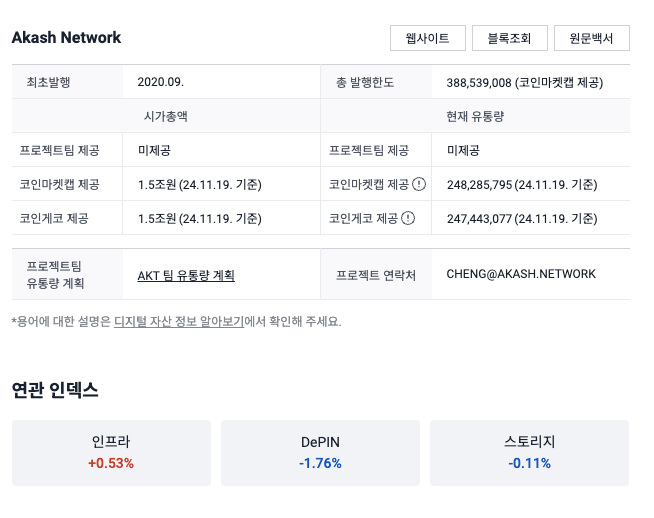Select the 인프라 index card
The image size is (654, 518).
[x=111, y=453]
